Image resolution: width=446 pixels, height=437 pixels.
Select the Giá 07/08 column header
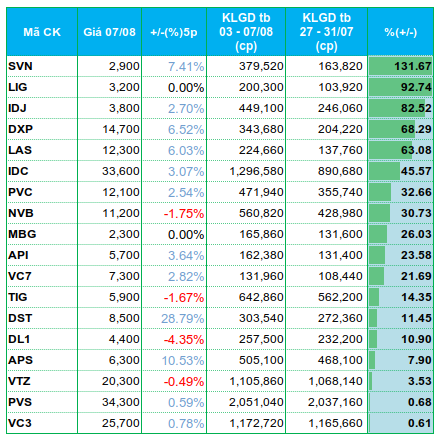point(109,32)
